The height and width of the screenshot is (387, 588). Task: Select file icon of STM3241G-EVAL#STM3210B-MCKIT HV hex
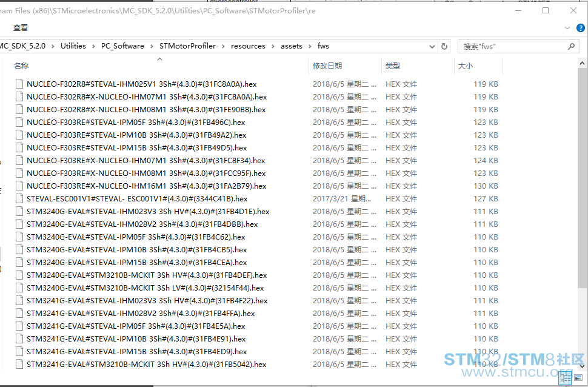[19, 365]
